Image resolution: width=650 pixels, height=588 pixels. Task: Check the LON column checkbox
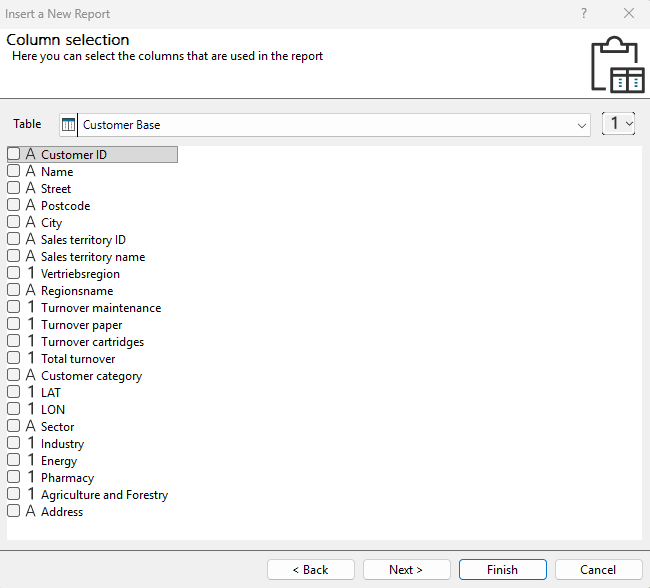point(13,409)
